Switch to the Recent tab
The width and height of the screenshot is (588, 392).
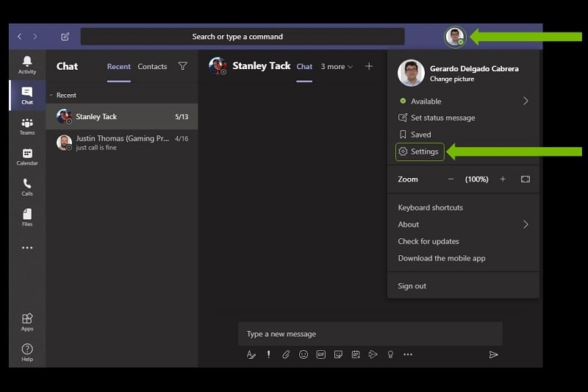click(118, 66)
